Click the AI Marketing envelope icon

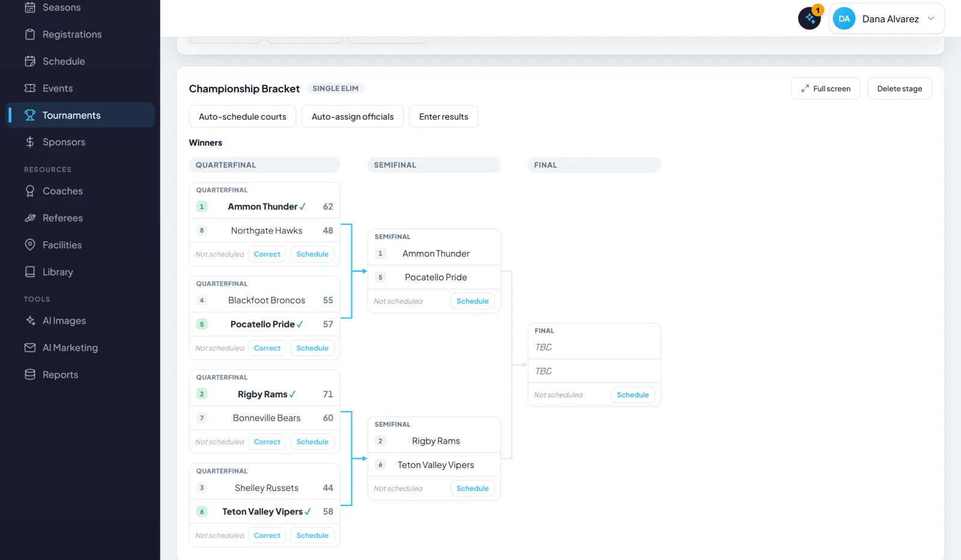pyautogui.click(x=30, y=348)
